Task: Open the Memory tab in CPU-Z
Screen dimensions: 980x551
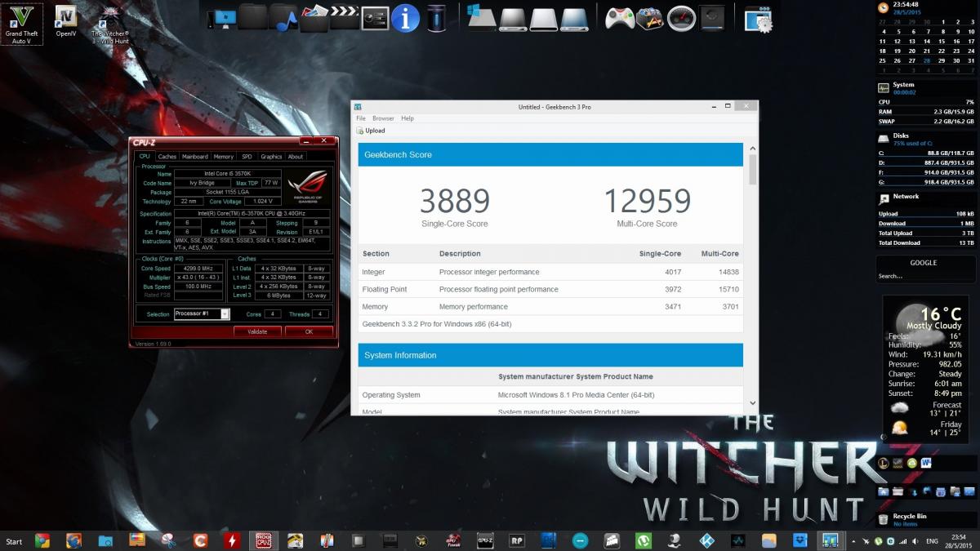Action: (x=223, y=157)
